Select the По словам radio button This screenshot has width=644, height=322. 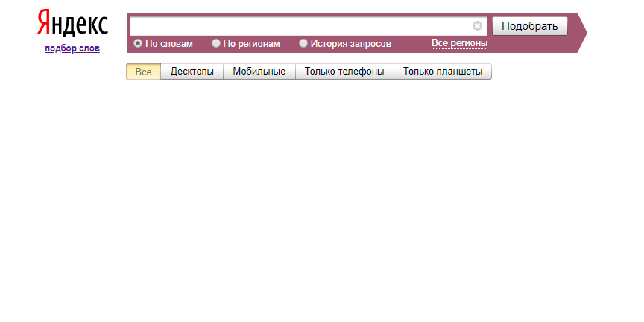138,43
